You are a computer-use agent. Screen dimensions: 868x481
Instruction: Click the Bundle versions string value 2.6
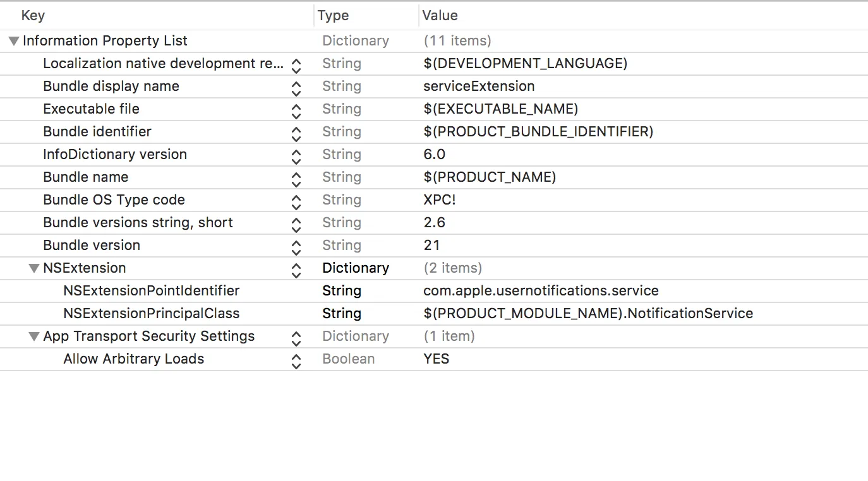tap(434, 223)
